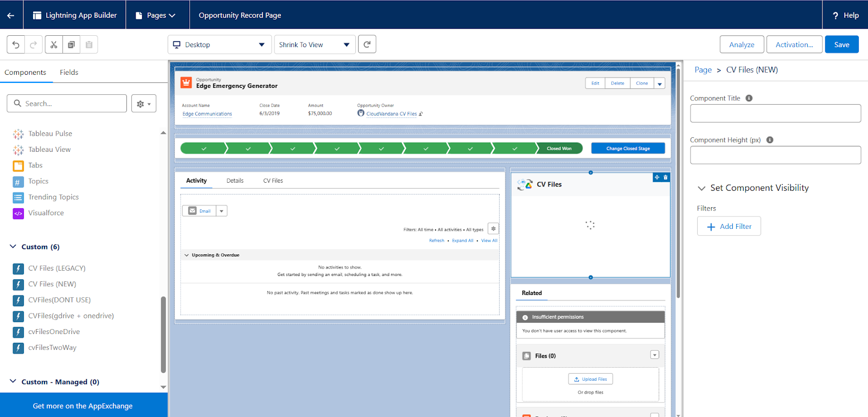
Task: Open record actions dropdown next to Clone
Action: point(660,84)
